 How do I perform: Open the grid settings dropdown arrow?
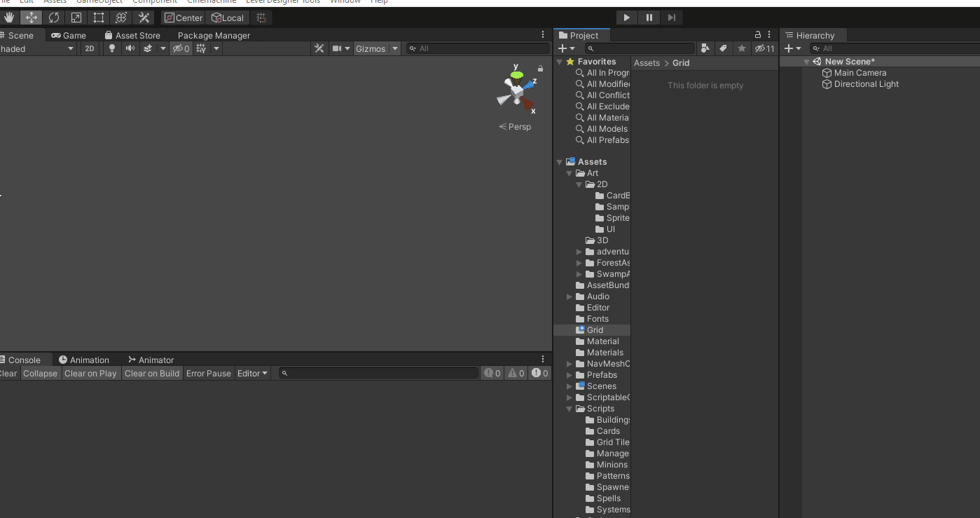point(216,48)
